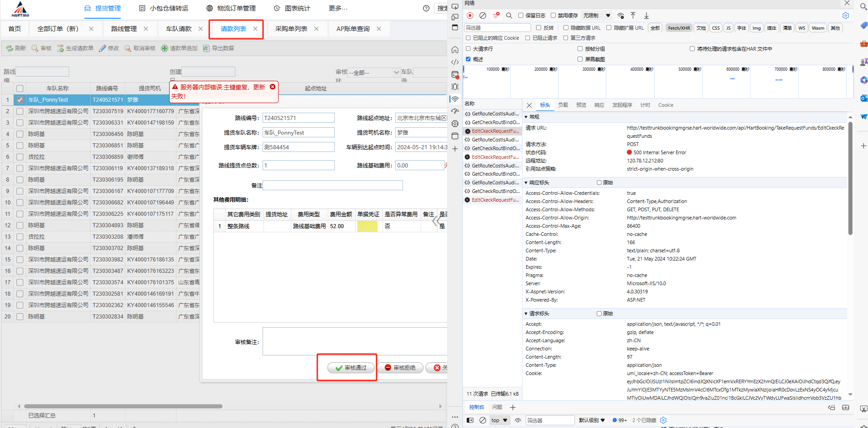Click the export HAR download arrow

(646, 16)
